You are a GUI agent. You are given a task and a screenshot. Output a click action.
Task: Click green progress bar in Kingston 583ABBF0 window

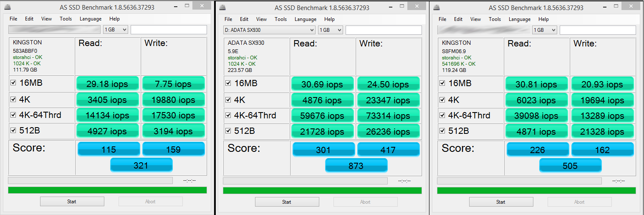coord(107,190)
